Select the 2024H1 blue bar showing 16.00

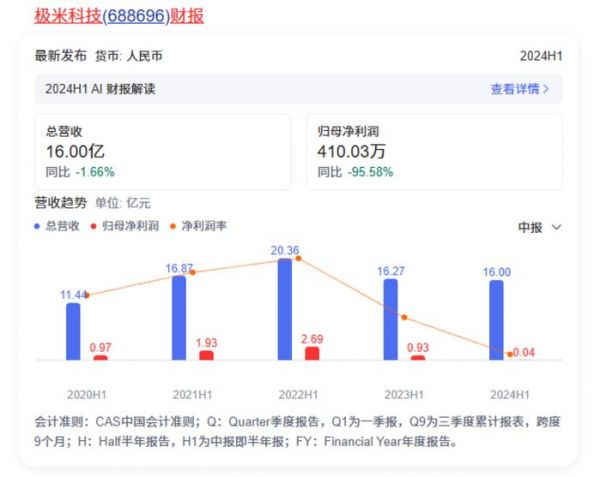497,320
